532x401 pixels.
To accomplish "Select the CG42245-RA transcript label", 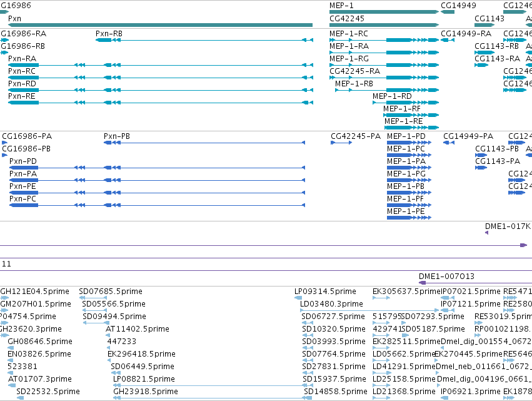I will tap(355, 71).
